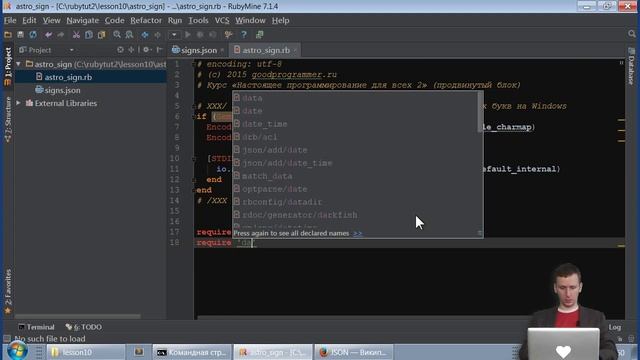
Task: Open the TODO tool window
Action: pyautogui.click(x=84, y=327)
